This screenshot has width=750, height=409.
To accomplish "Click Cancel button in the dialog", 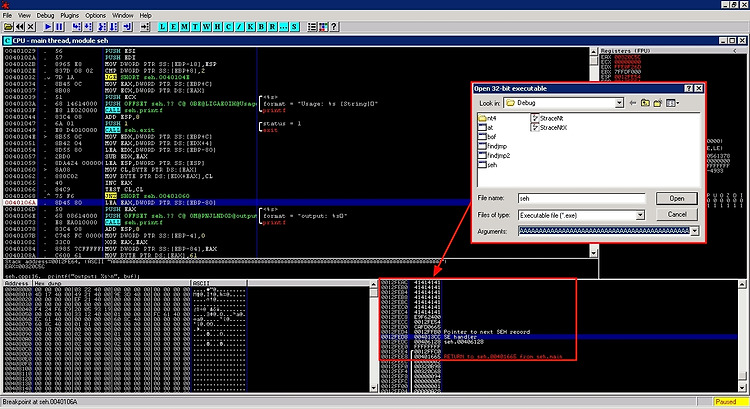I will pyautogui.click(x=676, y=214).
